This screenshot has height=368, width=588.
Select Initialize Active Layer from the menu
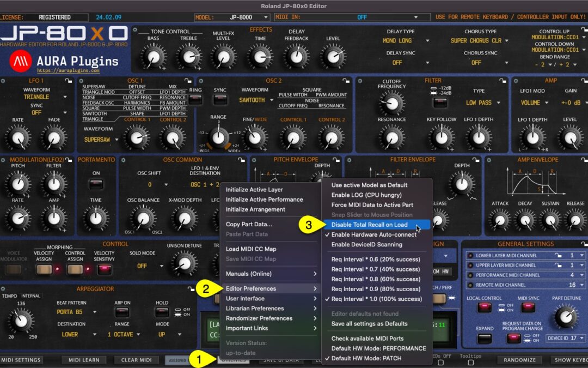[x=256, y=189]
